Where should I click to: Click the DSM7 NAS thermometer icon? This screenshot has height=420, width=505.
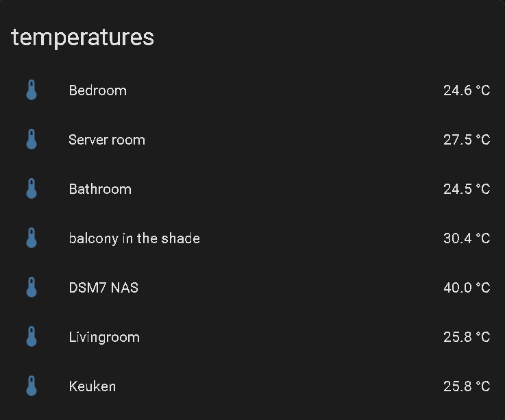click(32, 287)
